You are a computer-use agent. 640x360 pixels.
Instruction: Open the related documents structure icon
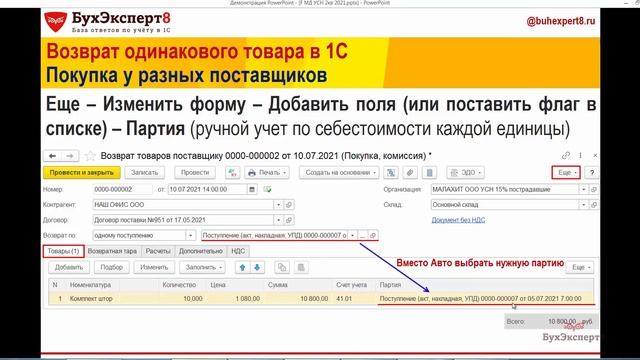coord(391,173)
